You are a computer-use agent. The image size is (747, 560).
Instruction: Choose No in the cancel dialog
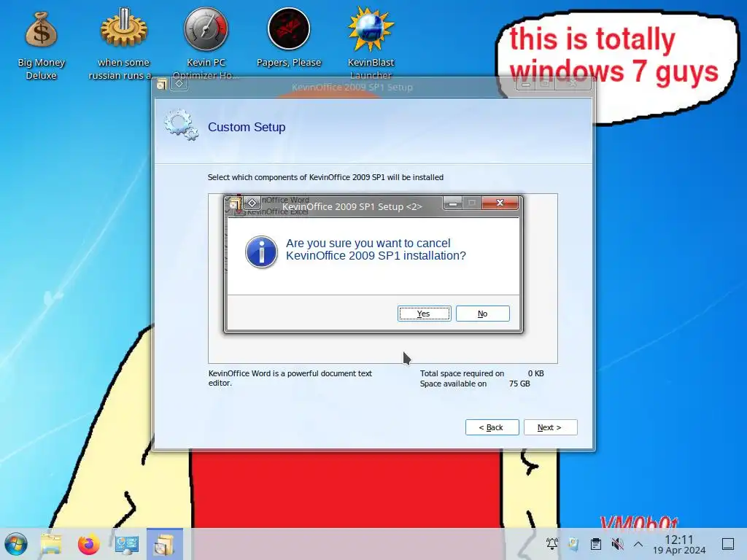pos(483,314)
